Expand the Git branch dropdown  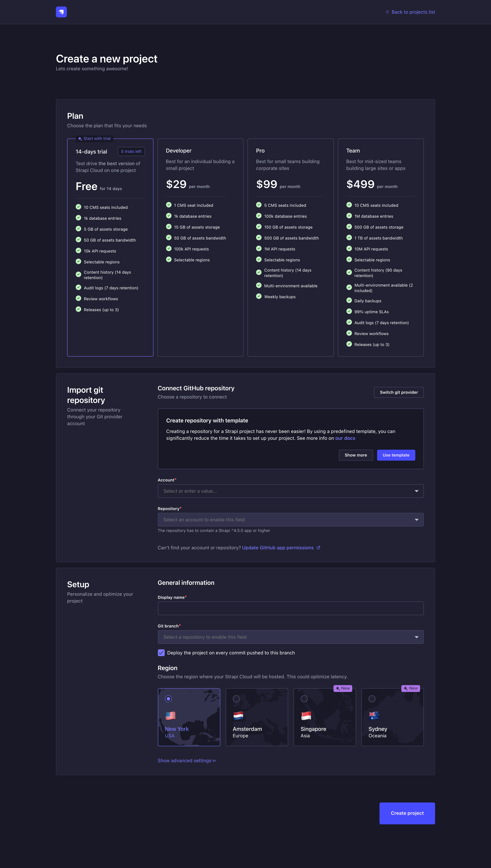(290, 637)
